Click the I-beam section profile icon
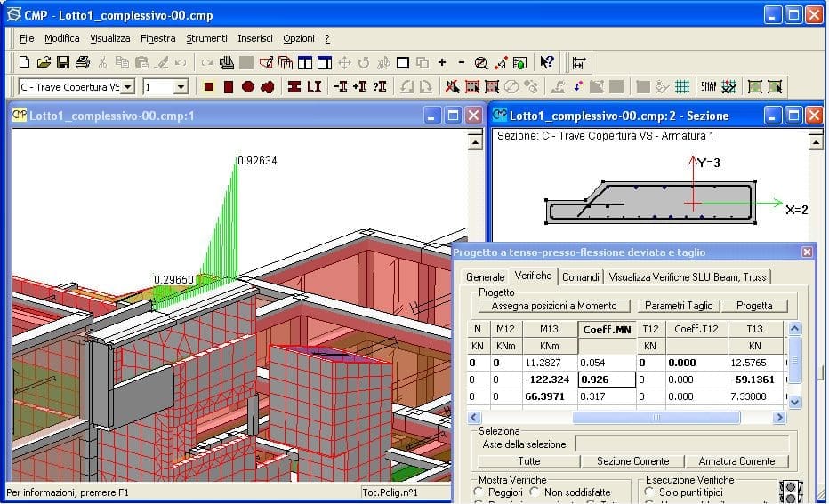829x504 pixels. pos(294,87)
